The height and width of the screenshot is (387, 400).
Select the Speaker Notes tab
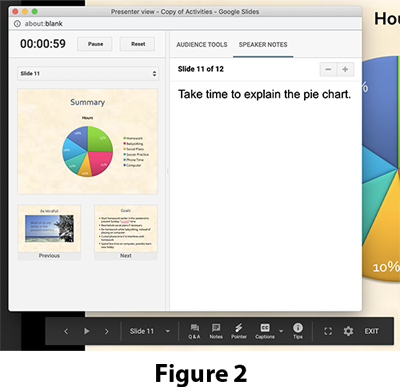point(263,45)
